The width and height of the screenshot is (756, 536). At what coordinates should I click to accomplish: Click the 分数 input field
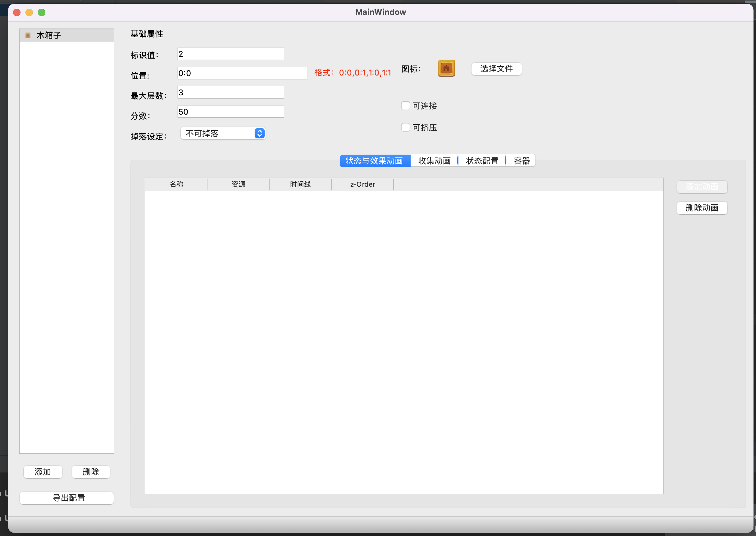click(230, 111)
